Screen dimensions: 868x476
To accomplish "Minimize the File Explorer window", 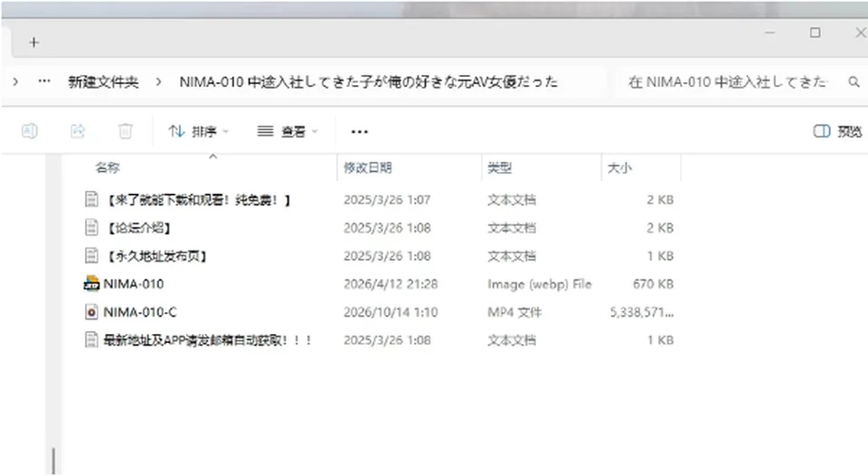I will [x=769, y=33].
